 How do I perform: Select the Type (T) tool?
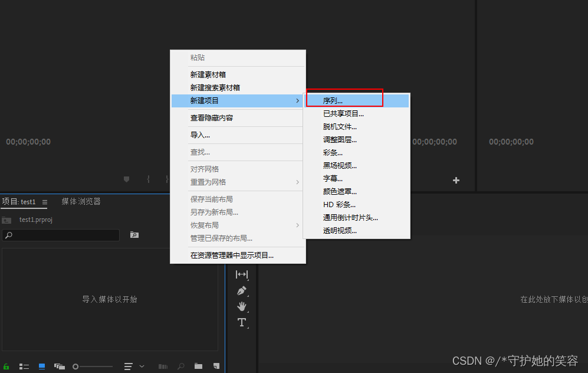click(242, 322)
